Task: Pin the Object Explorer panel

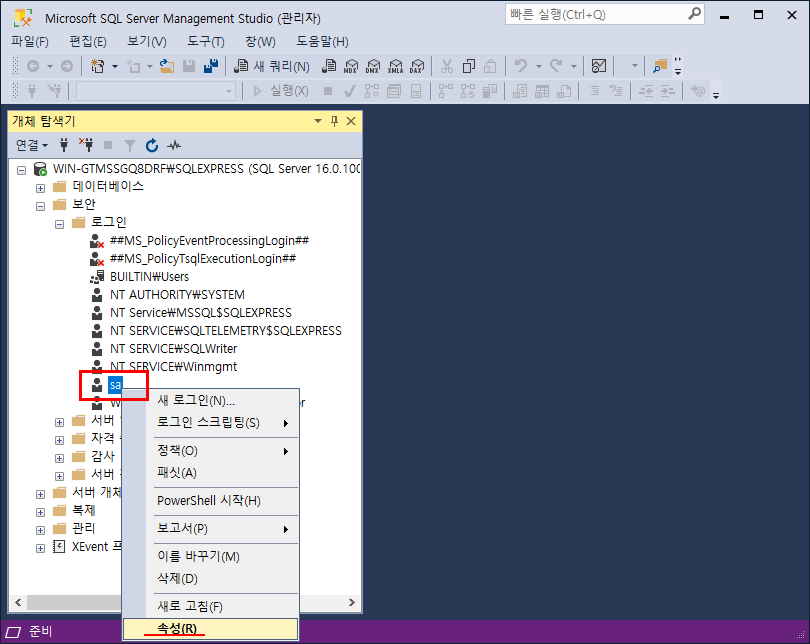Action: pyautogui.click(x=334, y=121)
